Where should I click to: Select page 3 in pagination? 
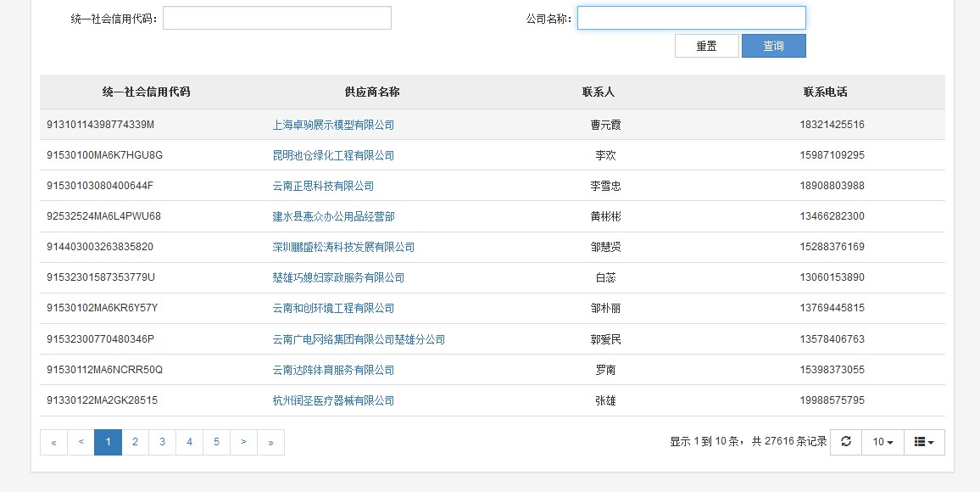click(x=162, y=442)
